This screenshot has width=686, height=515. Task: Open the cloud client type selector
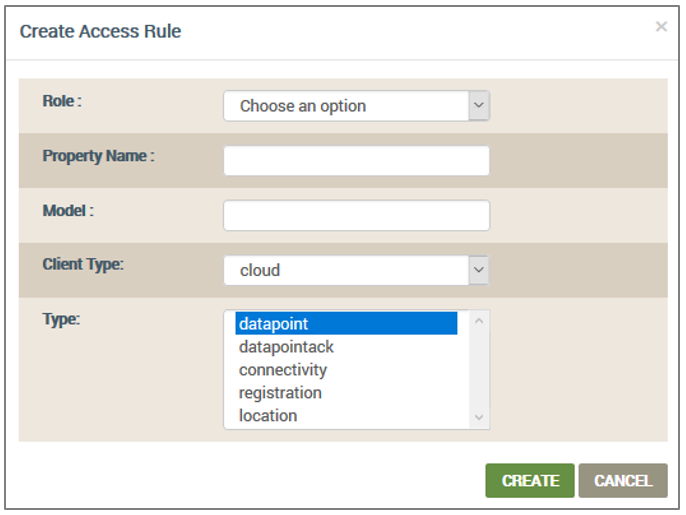click(357, 270)
